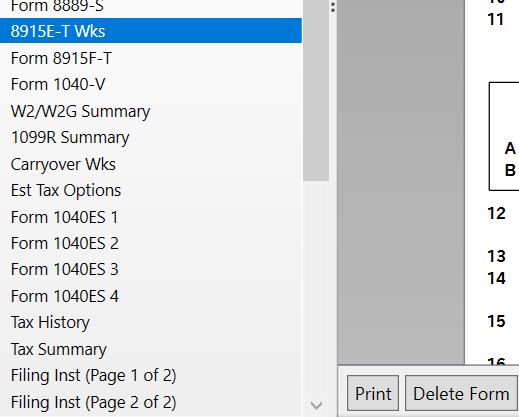519x417 pixels.
Task: Open Form 1040-V
Action: (x=151, y=84)
